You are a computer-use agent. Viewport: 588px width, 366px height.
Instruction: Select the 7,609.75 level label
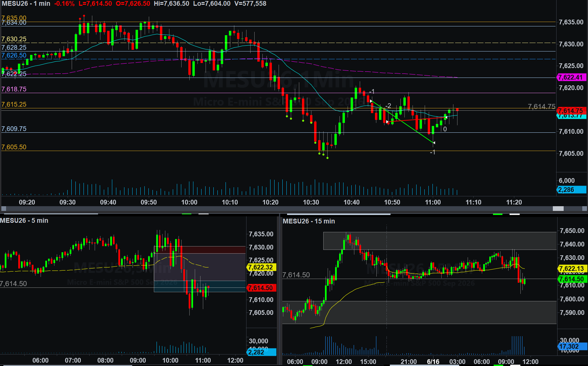point(14,129)
